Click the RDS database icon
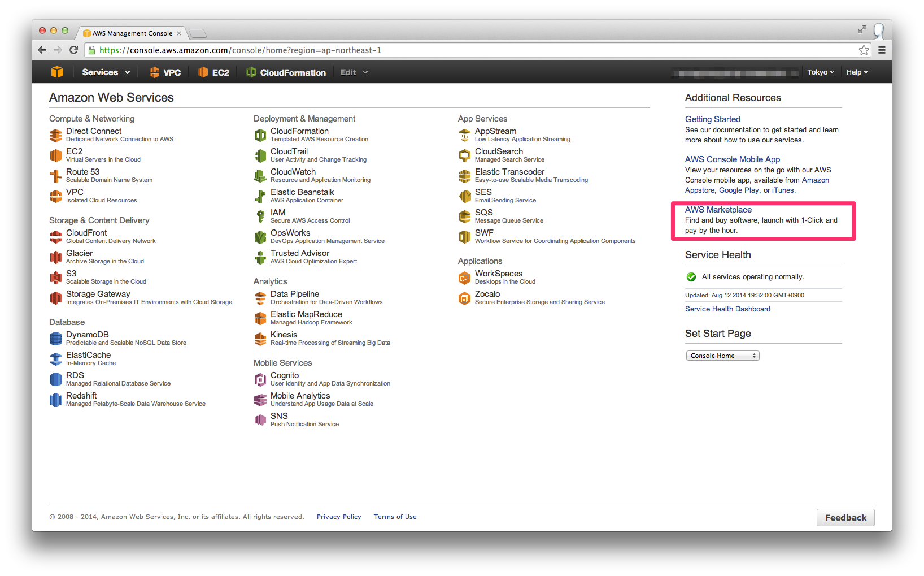 click(x=55, y=380)
